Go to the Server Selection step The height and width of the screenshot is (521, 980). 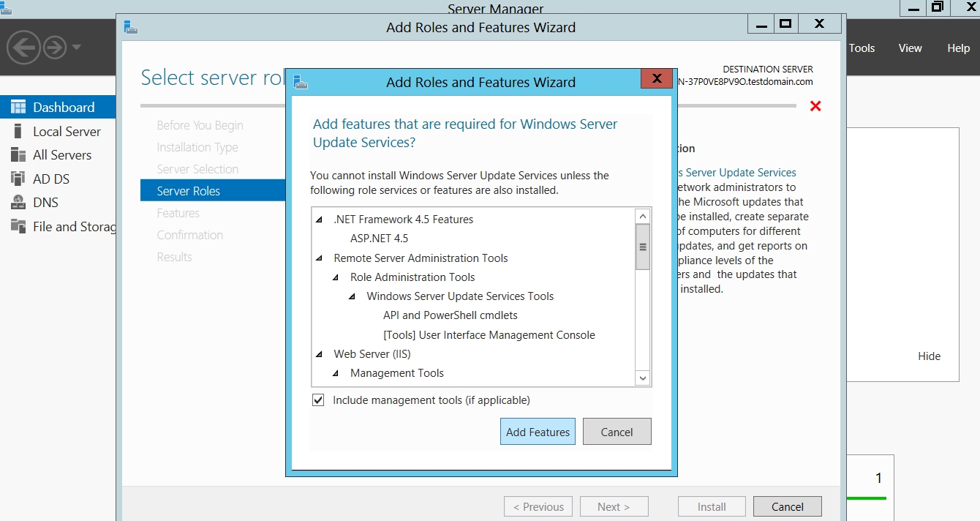(197, 169)
